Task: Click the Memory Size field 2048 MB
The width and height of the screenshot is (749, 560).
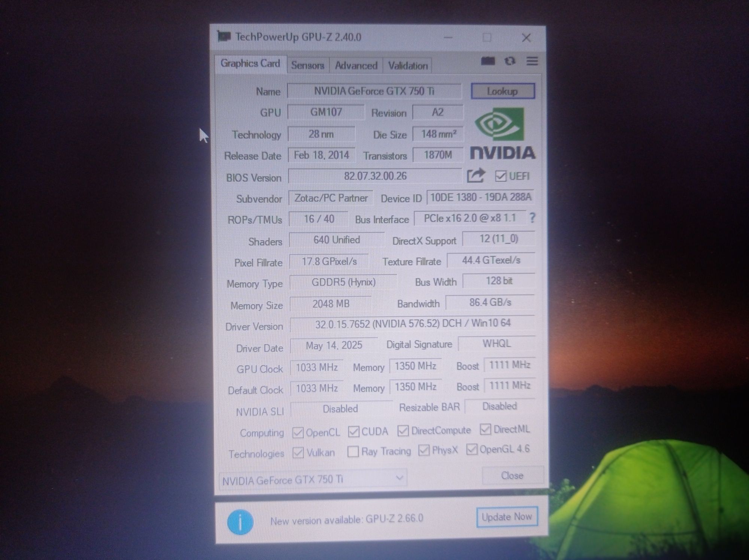Action: pos(331,304)
